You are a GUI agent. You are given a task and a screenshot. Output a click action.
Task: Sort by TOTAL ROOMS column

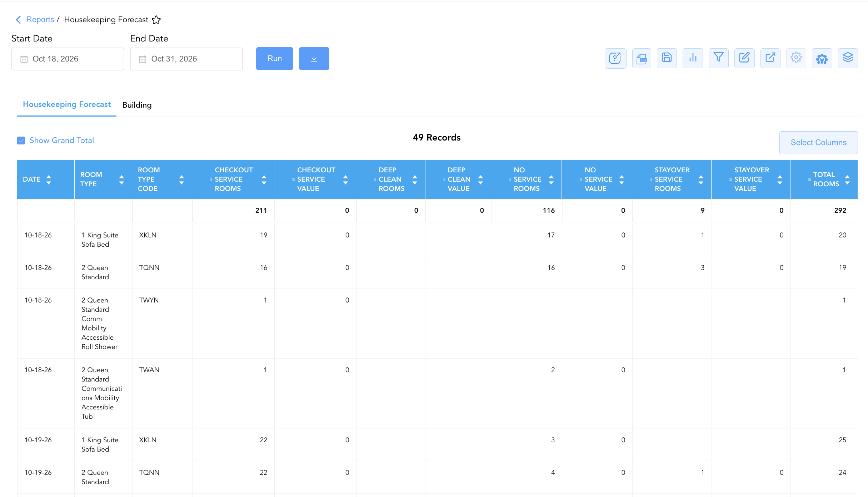coord(847,179)
